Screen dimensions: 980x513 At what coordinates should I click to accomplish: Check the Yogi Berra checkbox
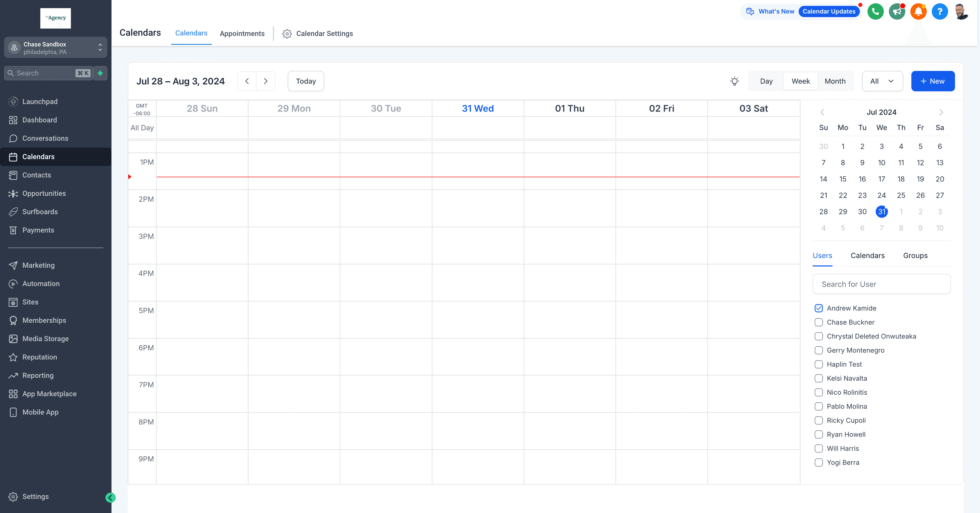[819, 463]
